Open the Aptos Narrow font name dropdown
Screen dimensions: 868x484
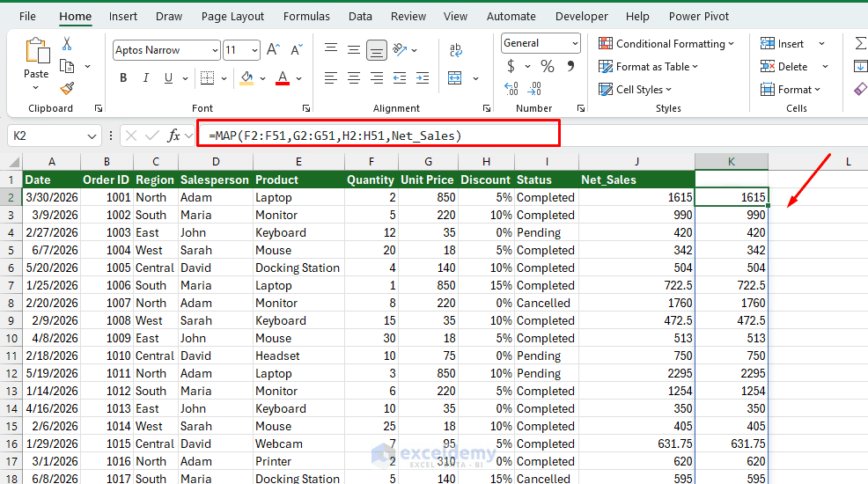[x=216, y=50]
